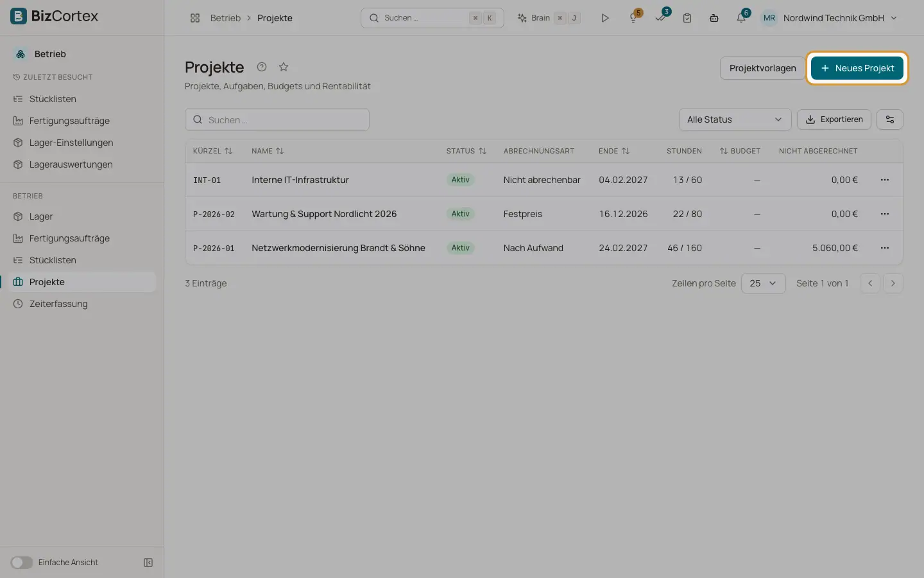The height and width of the screenshot is (578, 924).
Task: Click the play triangle icon in top bar
Action: click(604, 18)
